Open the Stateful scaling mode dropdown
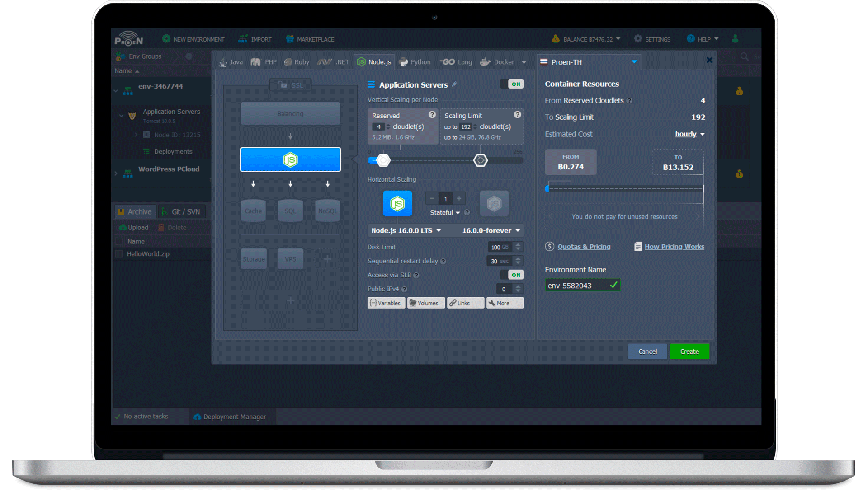The height and width of the screenshot is (501, 868). click(445, 212)
